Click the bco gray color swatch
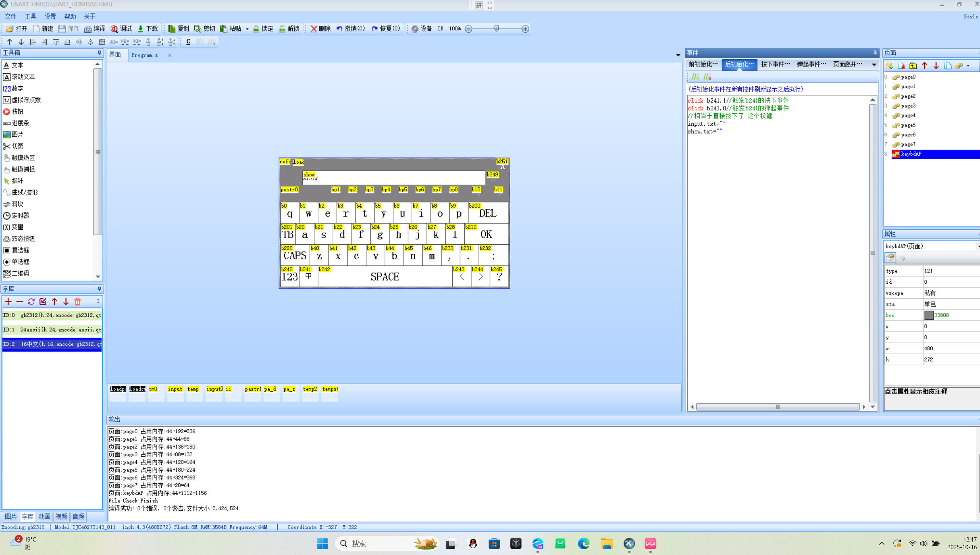The width and height of the screenshot is (980, 555). point(929,315)
